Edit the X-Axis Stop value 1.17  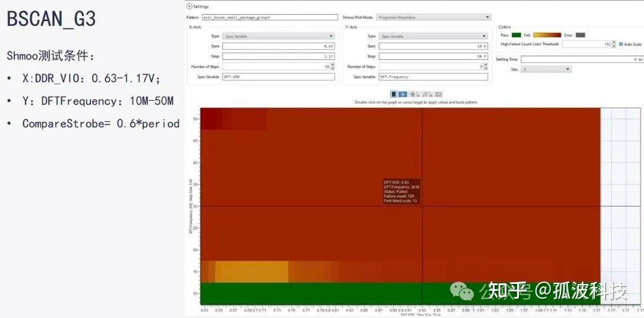[279, 56]
